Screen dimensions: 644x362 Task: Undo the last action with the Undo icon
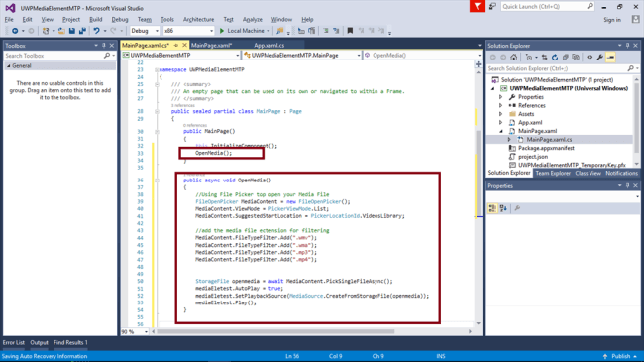click(x=96, y=31)
